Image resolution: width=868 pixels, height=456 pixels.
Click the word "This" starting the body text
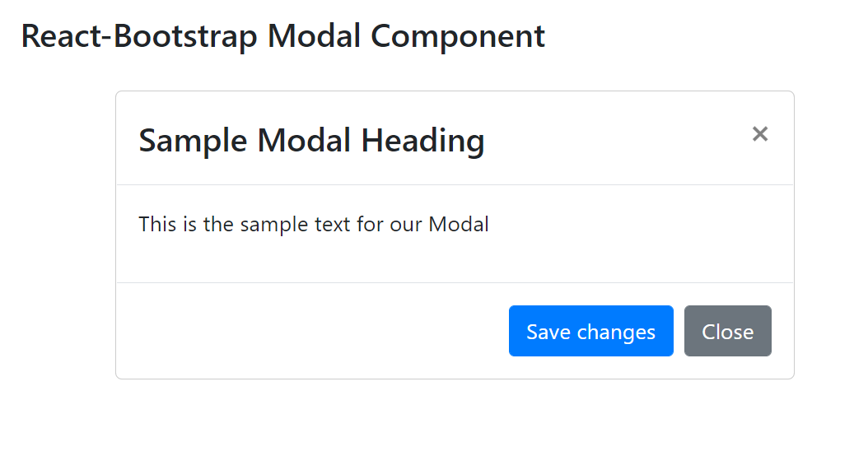tap(157, 224)
